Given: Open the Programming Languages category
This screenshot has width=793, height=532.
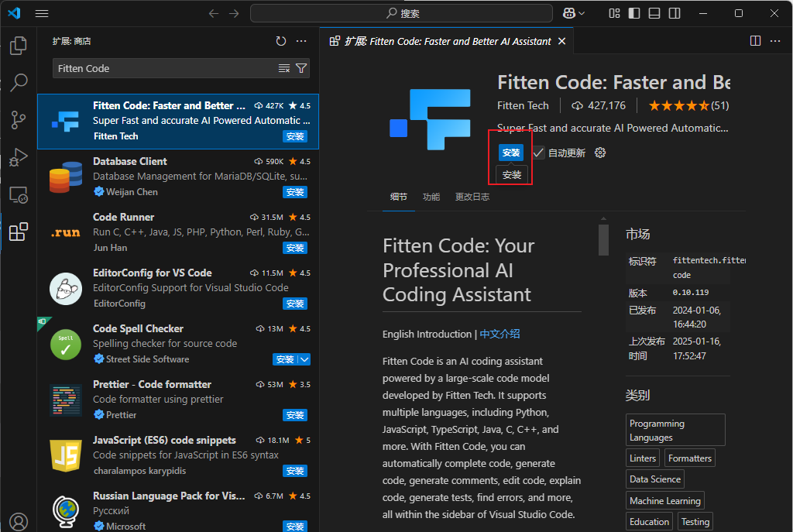Looking at the screenshot, I should 675,430.
